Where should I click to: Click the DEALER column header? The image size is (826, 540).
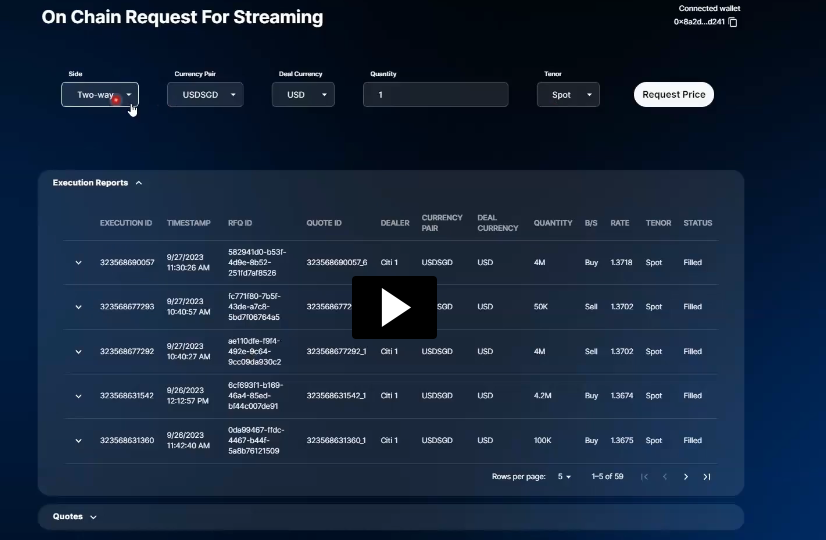[395, 223]
